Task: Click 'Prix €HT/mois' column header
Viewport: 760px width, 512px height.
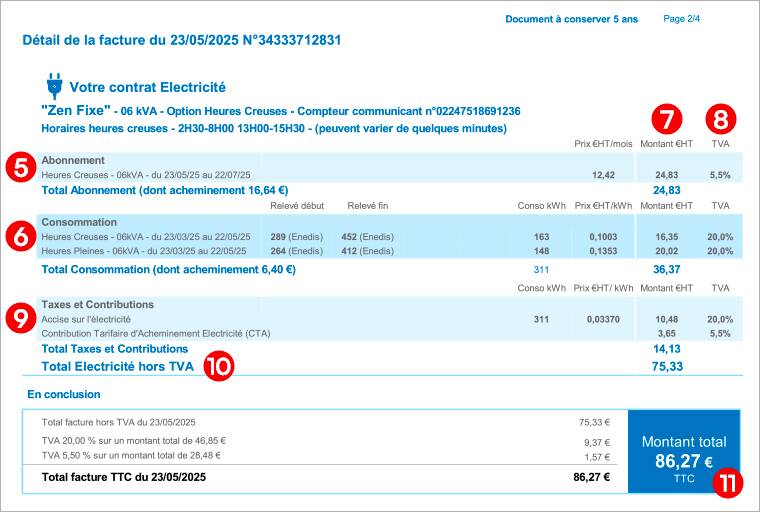Action: coord(603,144)
